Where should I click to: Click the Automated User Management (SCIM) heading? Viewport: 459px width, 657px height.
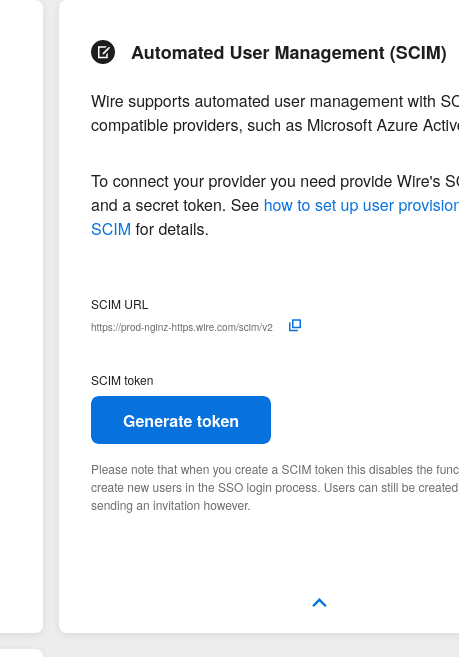[x=289, y=53]
